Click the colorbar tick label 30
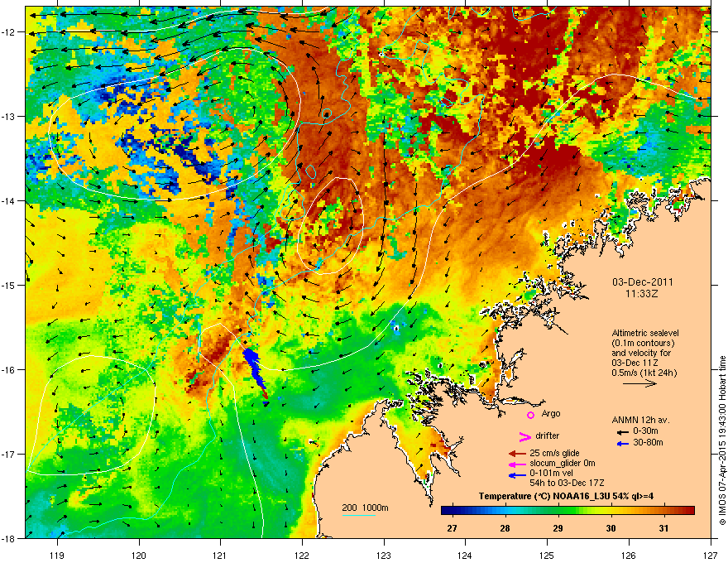Viewport: 728px width, 563px height. [x=611, y=528]
